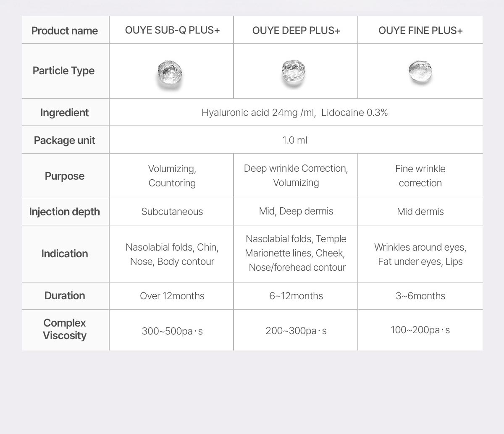Select the OUYE SUB-Q PLUS+ column header

172,30
